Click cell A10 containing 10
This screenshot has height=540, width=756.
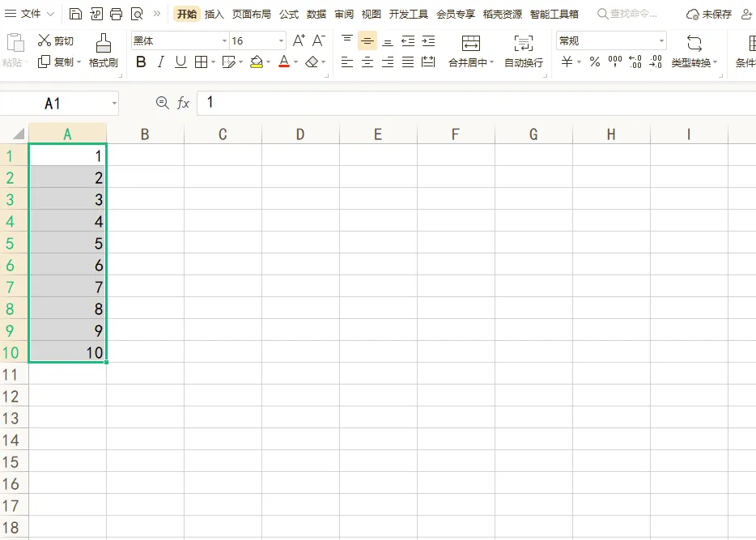click(x=67, y=352)
